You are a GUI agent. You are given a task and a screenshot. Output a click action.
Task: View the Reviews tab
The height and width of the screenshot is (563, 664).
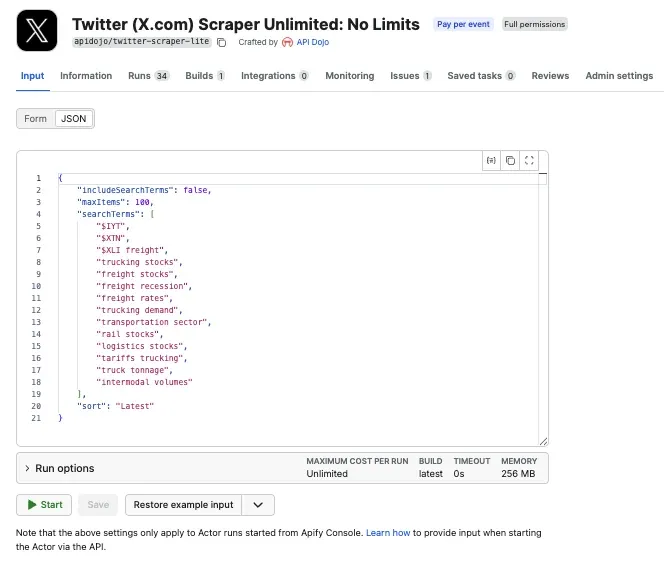tap(550, 76)
